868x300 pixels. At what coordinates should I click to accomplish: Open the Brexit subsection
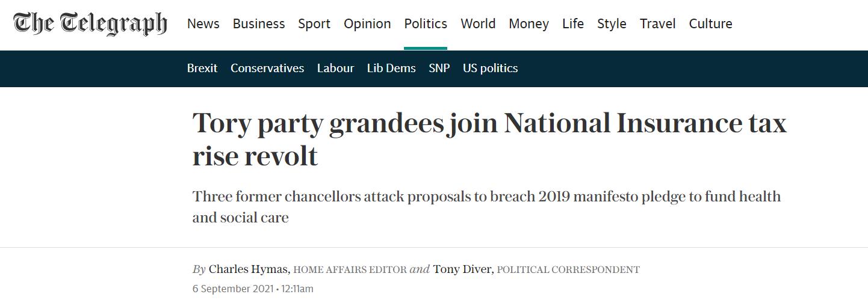[x=202, y=69]
